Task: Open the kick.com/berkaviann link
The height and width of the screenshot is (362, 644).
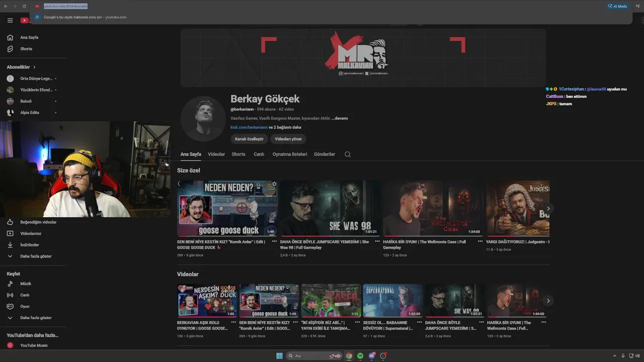Action: point(249,127)
